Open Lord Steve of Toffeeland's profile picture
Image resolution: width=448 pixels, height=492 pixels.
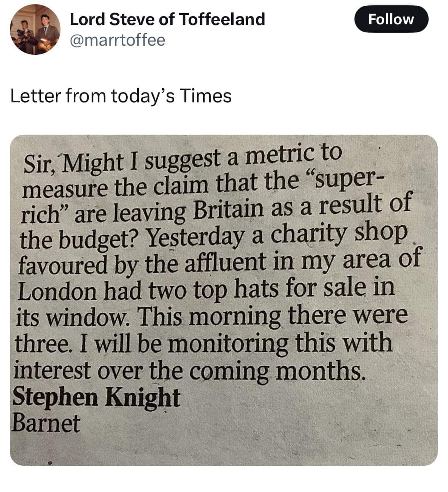tap(35, 29)
